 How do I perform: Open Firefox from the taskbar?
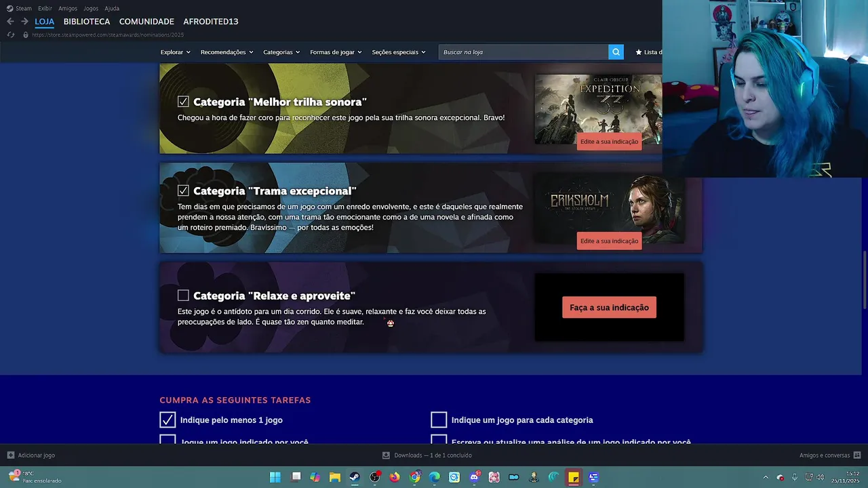point(395,477)
